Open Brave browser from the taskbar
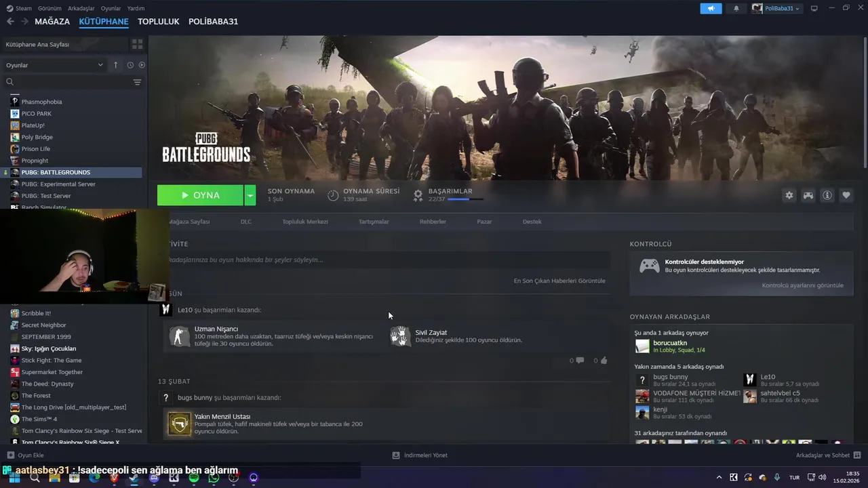 point(114,478)
